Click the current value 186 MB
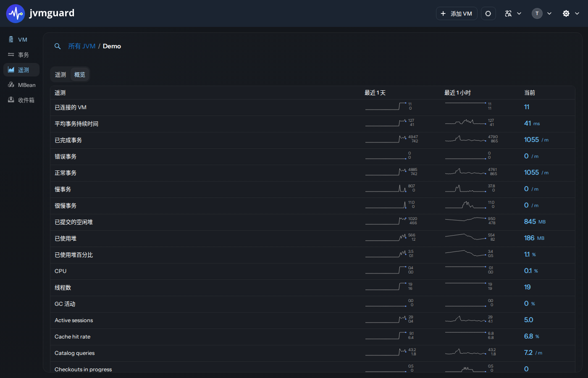Image resolution: width=588 pixels, height=378 pixels. 534,238
